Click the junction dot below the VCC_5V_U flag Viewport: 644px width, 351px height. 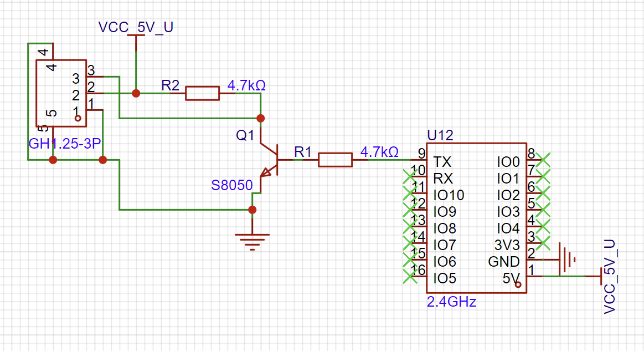pos(136,93)
